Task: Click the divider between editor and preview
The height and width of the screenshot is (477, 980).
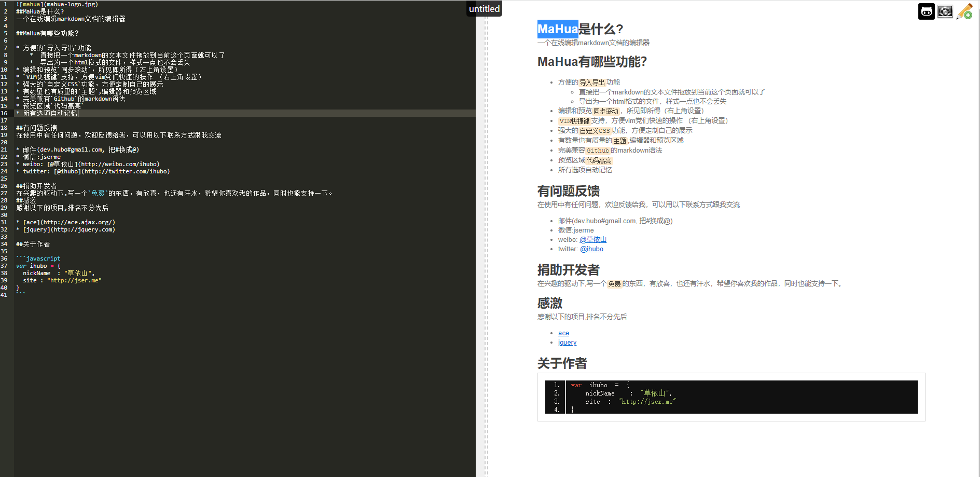Action: point(486,234)
